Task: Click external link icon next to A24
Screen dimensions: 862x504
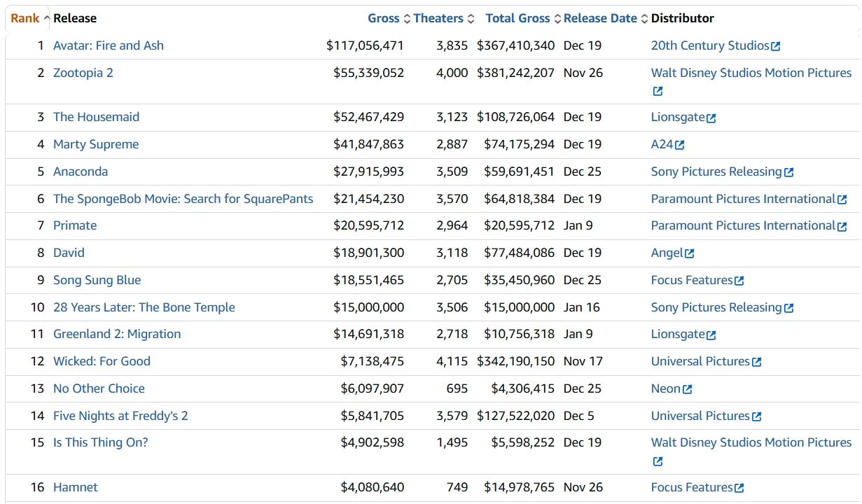Action: tap(679, 145)
